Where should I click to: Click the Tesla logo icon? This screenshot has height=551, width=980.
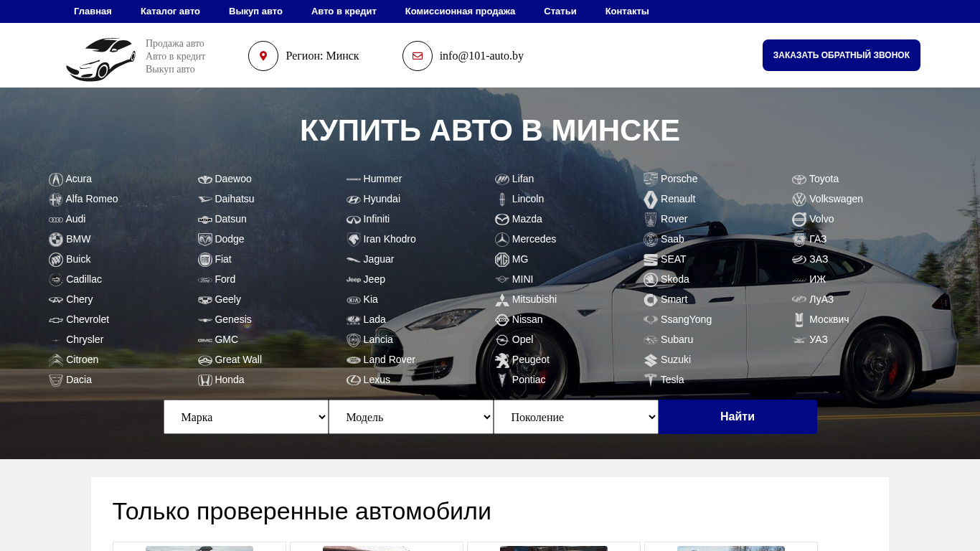point(650,380)
